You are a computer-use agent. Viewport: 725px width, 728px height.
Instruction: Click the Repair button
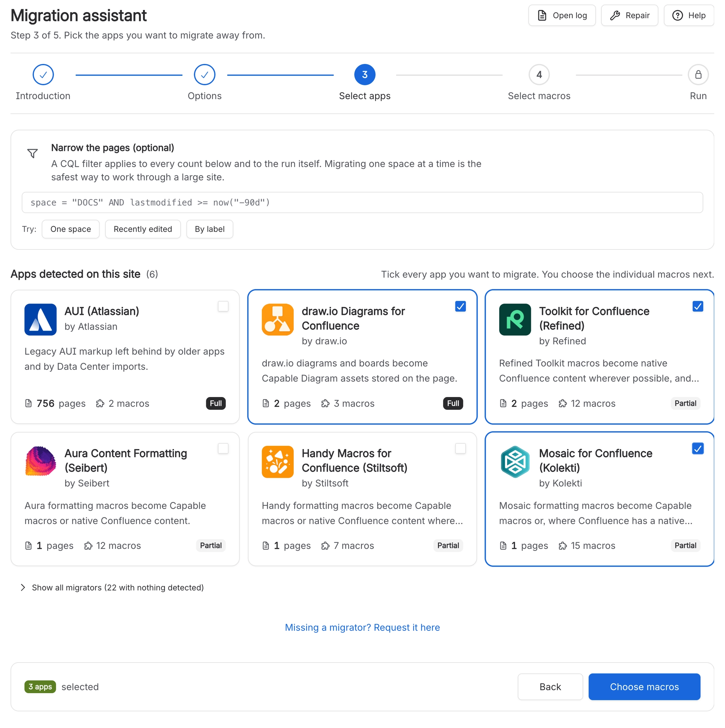[630, 15]
